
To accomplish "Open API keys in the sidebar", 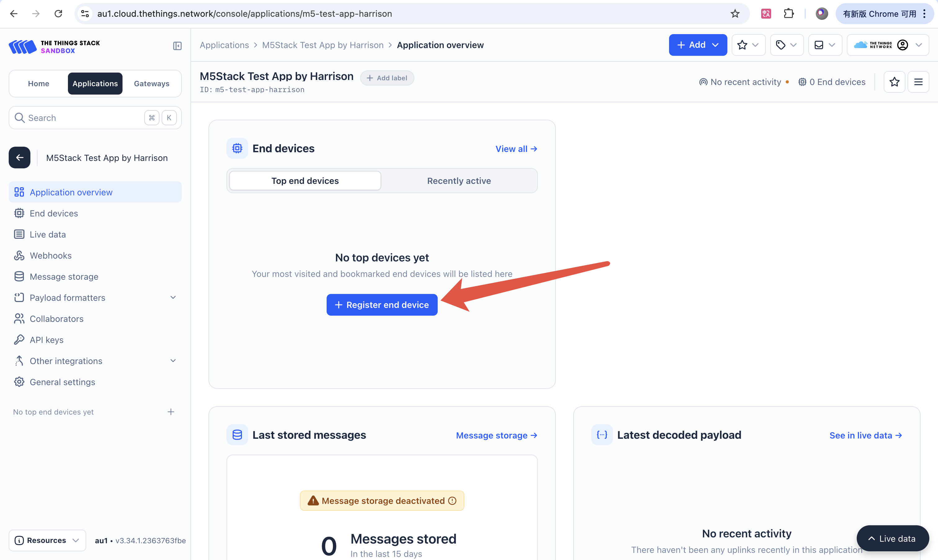I will tap(95, 340).
